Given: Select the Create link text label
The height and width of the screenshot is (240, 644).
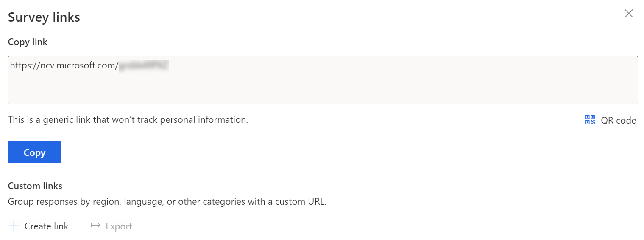Looking at the screenshot, I should click(46, 226).
